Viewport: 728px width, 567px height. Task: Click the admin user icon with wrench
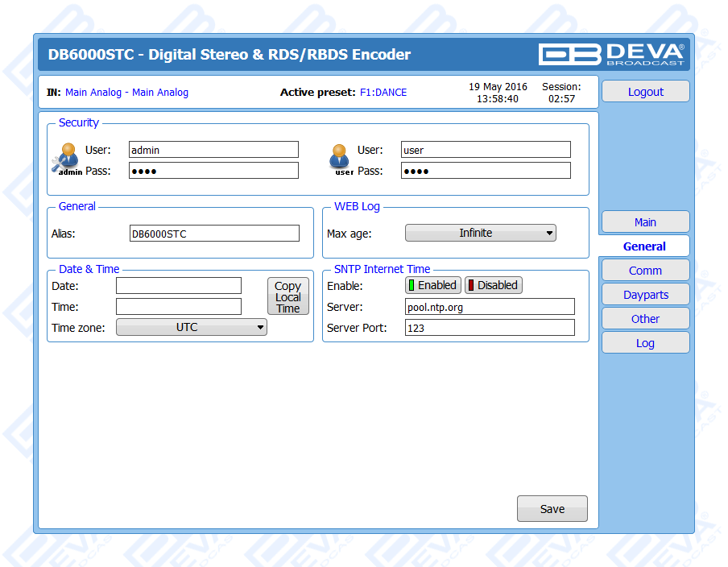point(68,159)
